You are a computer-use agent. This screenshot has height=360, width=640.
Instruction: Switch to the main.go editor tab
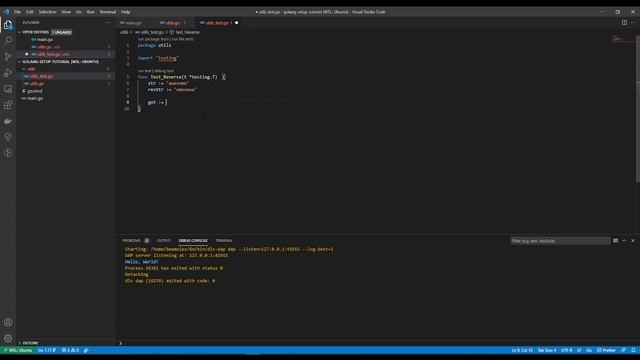pyautogui.click(x=134, y=23)
